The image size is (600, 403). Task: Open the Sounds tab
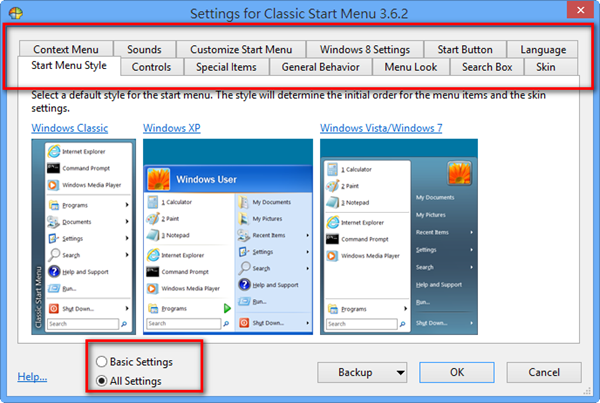(x=144, y=50)
